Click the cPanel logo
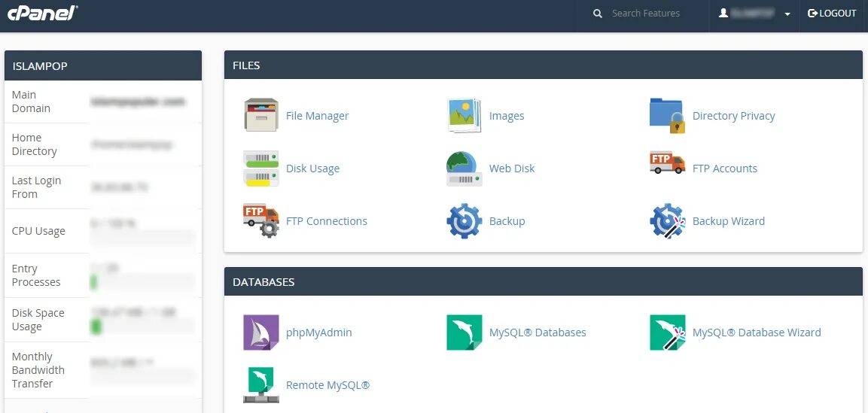Viewport: 868px width, 413px height. click(42, 13)
